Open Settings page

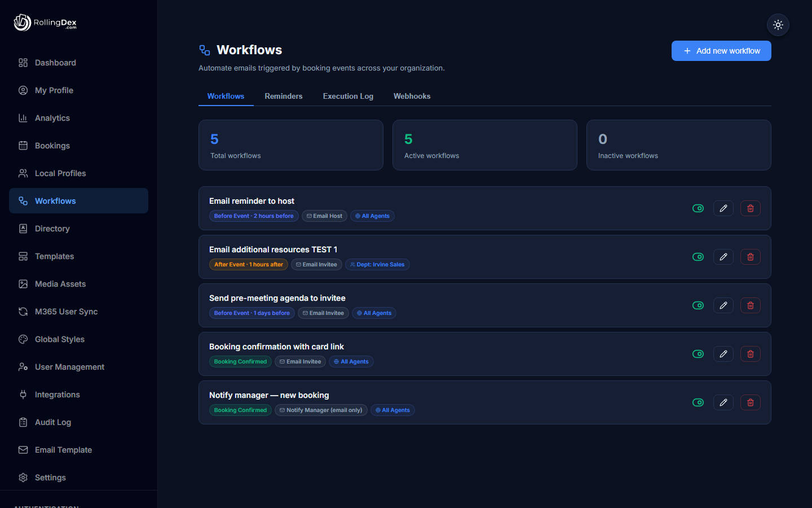coord(78,478)
